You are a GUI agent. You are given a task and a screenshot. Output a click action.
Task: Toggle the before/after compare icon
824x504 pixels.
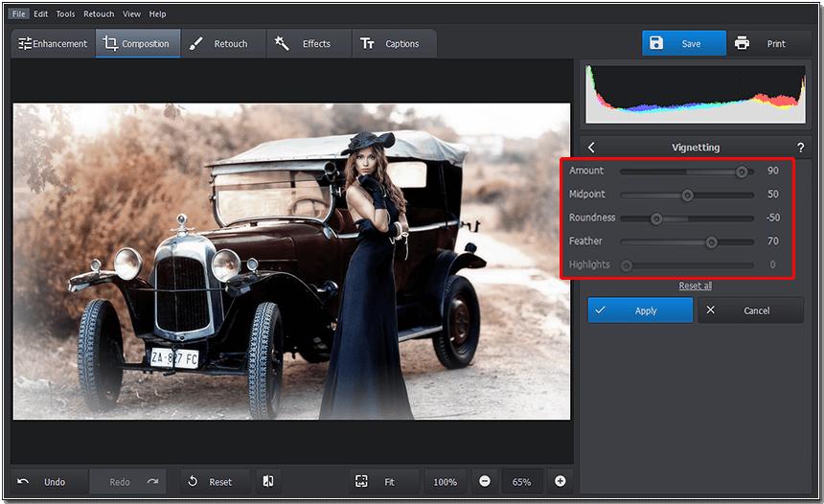tap(268, 481)
